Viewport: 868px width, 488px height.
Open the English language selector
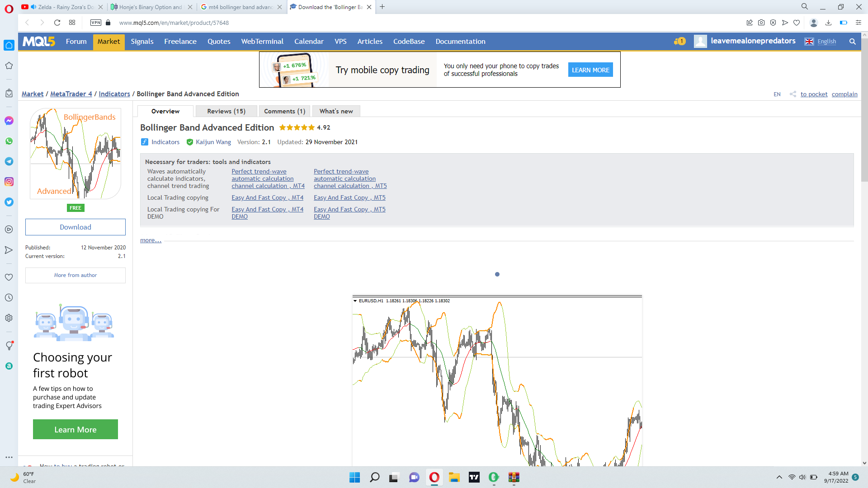pos(826,42)
